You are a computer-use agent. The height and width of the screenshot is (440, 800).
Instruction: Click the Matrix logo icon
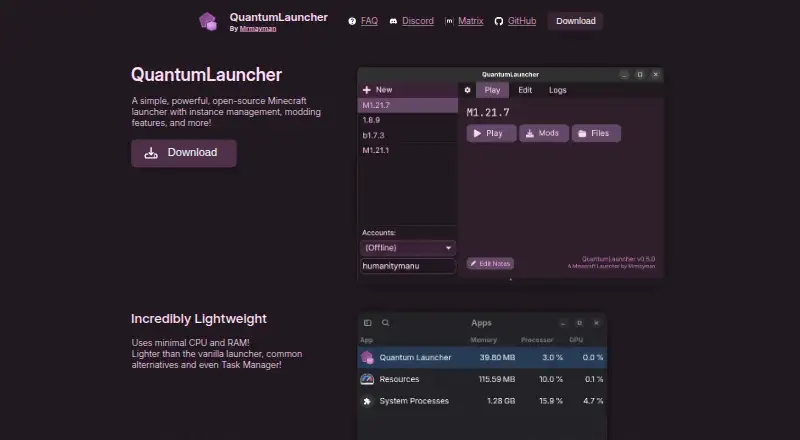[449, 21]
